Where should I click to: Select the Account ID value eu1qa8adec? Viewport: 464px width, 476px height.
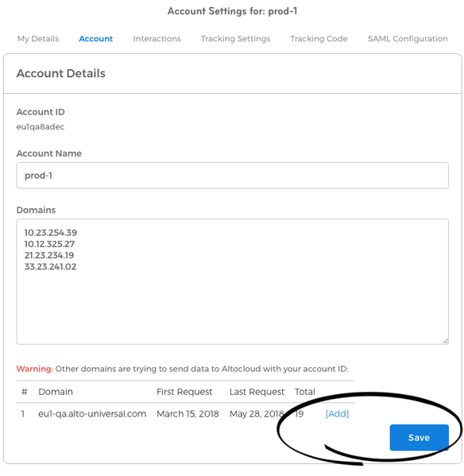tap(41, 126)
